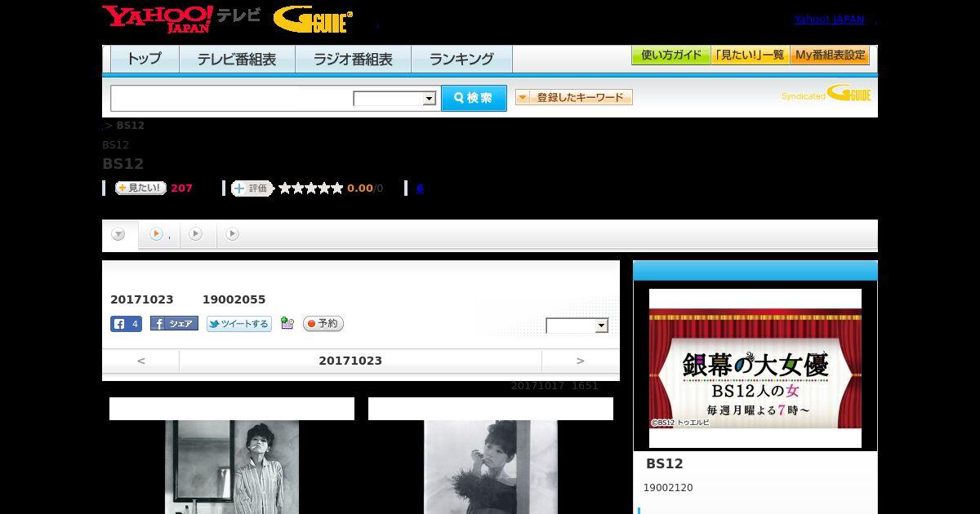
Task: Select the third tab with gray play arrow
Action: click(x=195, y=234)
